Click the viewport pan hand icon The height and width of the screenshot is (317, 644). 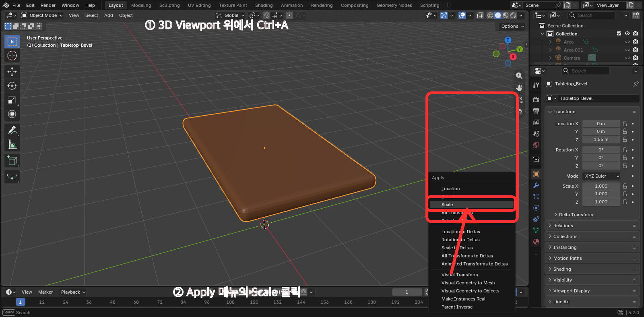click(x=519, y=87)
